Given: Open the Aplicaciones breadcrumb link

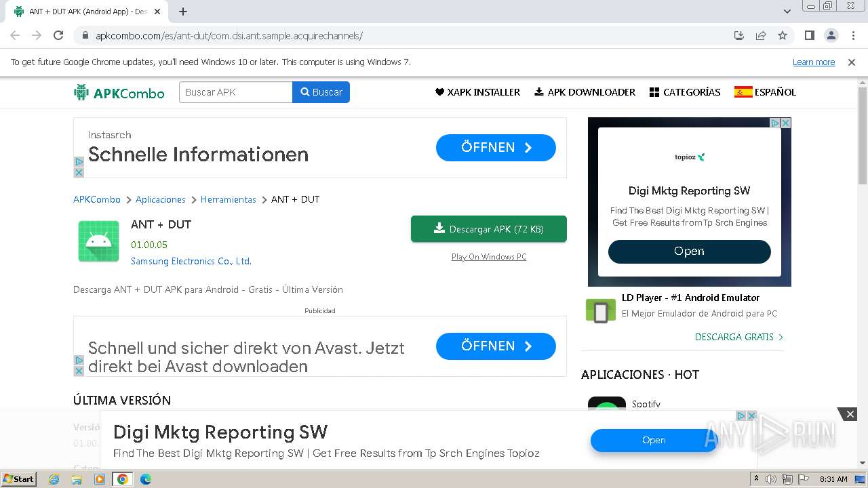Looking at the screenshot, I should (x=161, y=199).
